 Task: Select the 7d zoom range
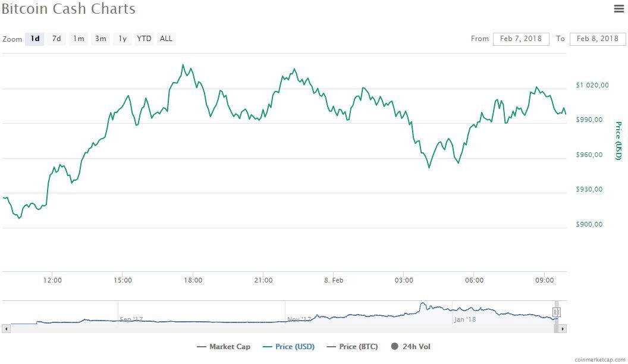click(x=56, y=39)
